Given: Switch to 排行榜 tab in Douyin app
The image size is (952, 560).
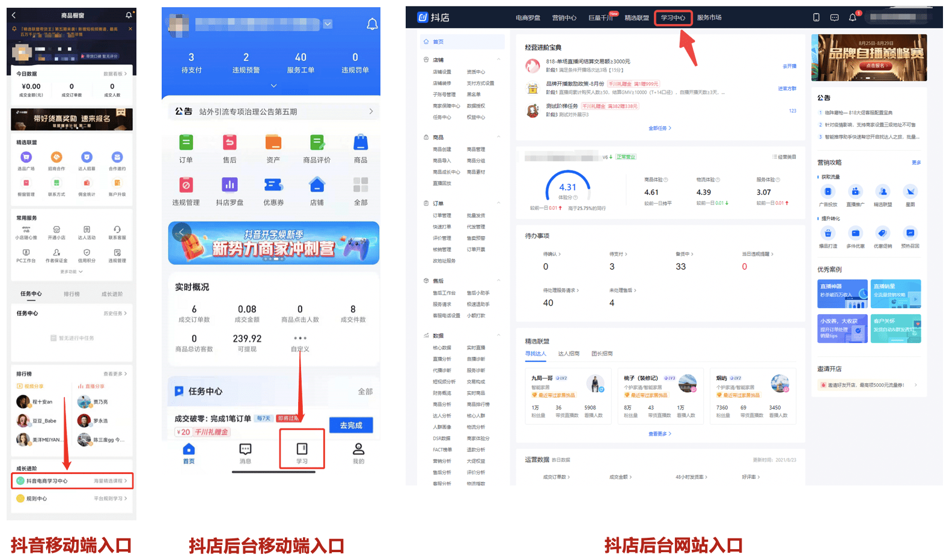Looking at the screenshot, I should (72, 294).
